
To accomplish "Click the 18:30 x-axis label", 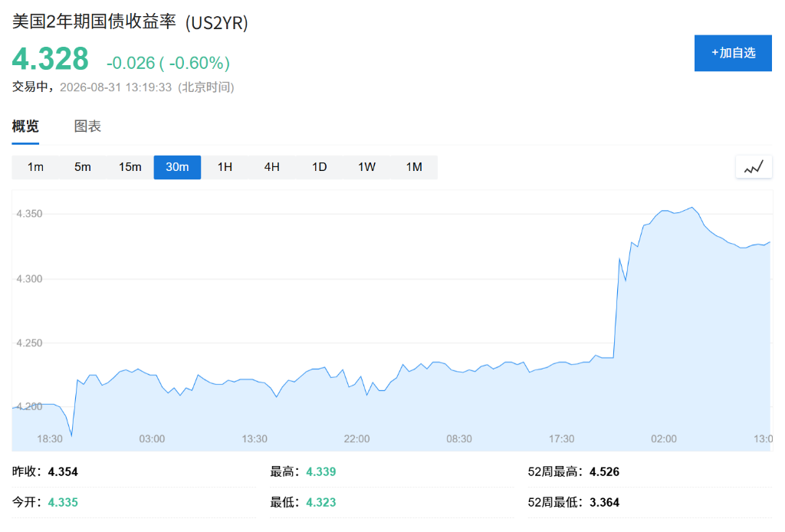I will point(50,439).
